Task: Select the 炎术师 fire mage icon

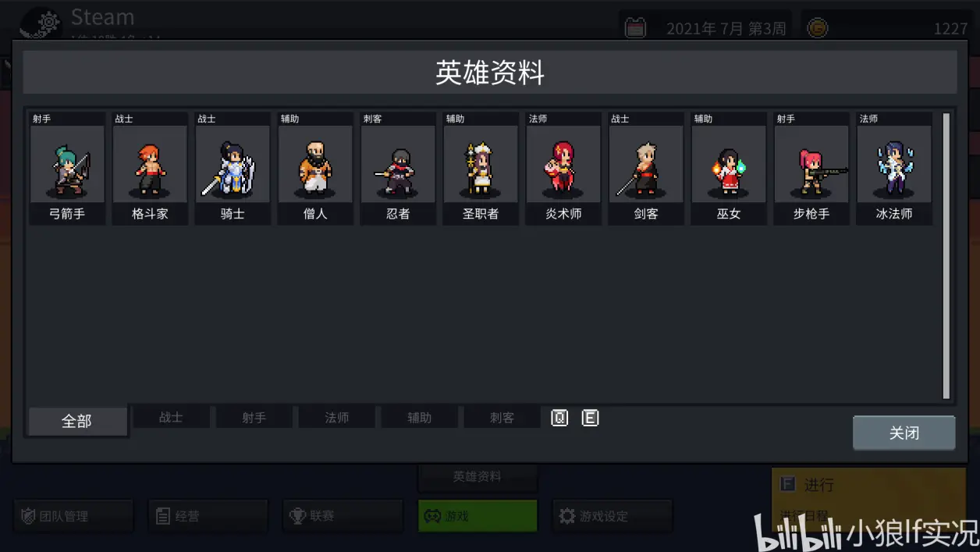Action: 563,169
